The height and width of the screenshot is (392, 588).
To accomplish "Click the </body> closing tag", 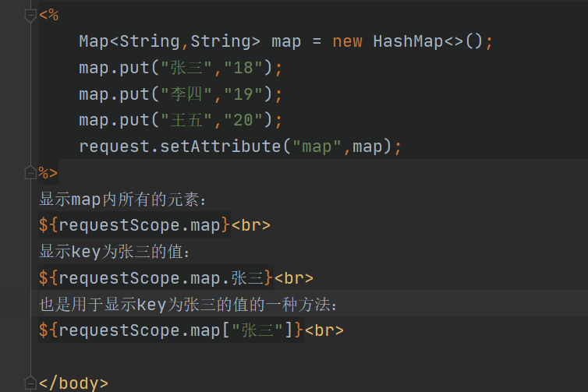I will click(73, 383).
